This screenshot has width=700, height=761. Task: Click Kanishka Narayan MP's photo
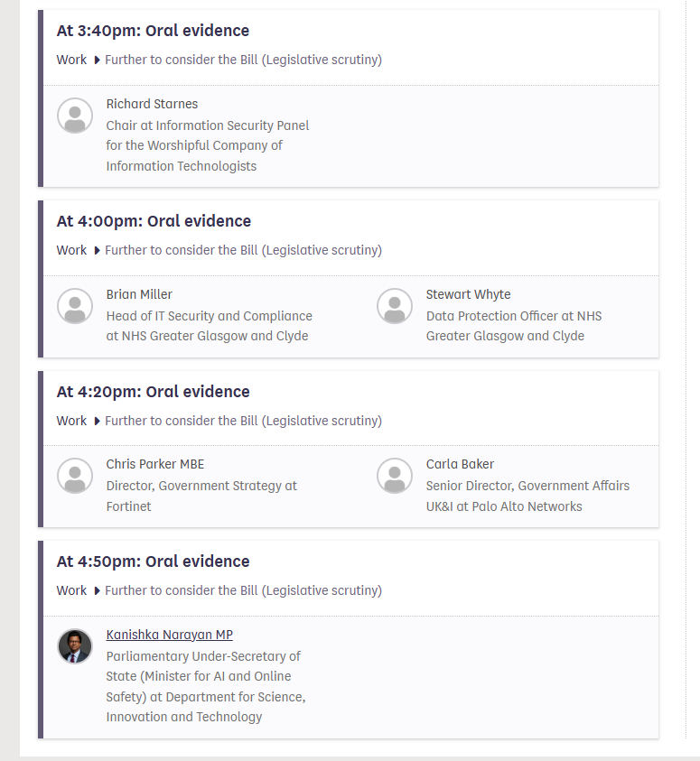(x=75, y=646)
